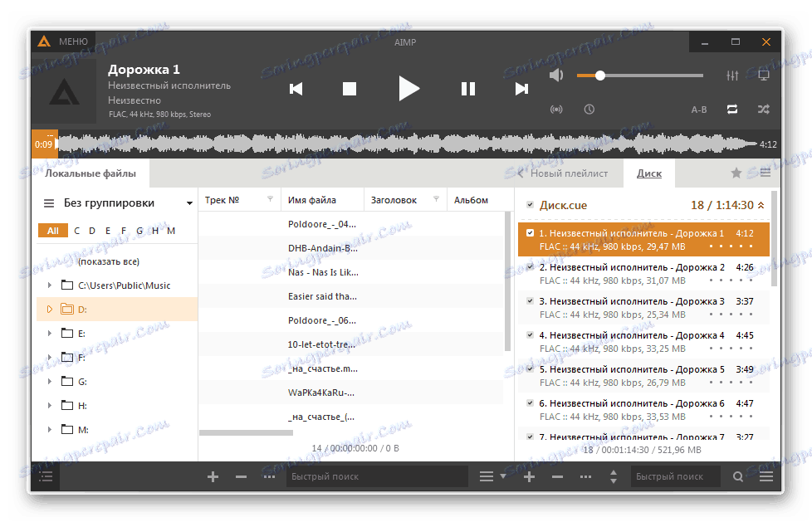Expand the D: drive node
The height and width of the screenshot is (522, 812).
(50, 310)
